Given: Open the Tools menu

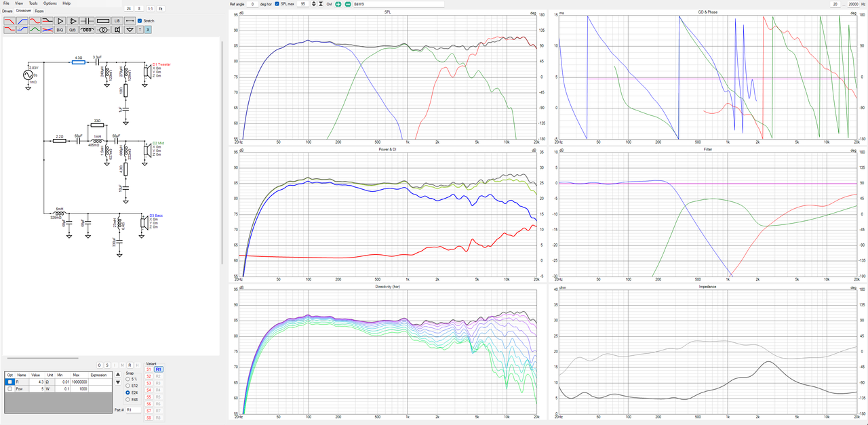Looking at the screenshot, I should pos(33,3).
